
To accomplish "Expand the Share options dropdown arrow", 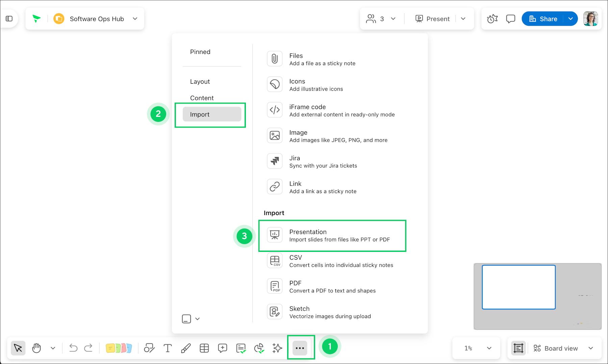I will point(571,19).
